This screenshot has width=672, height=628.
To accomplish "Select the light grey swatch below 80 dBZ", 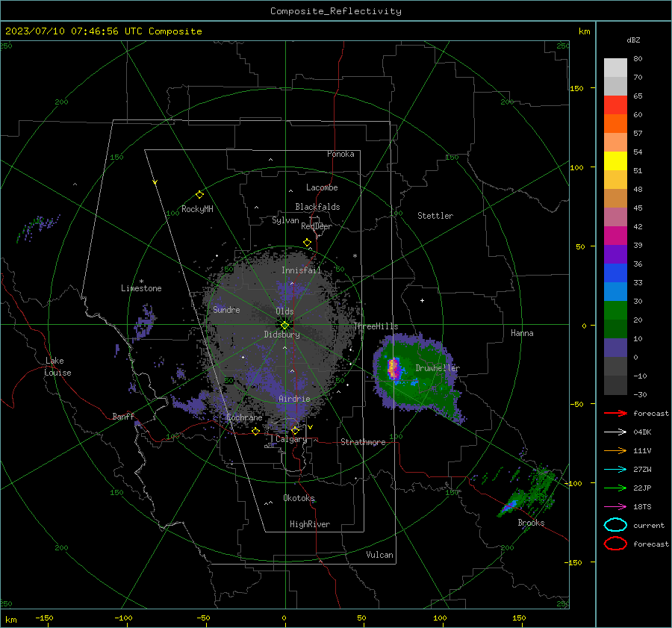I will (615, 68).
